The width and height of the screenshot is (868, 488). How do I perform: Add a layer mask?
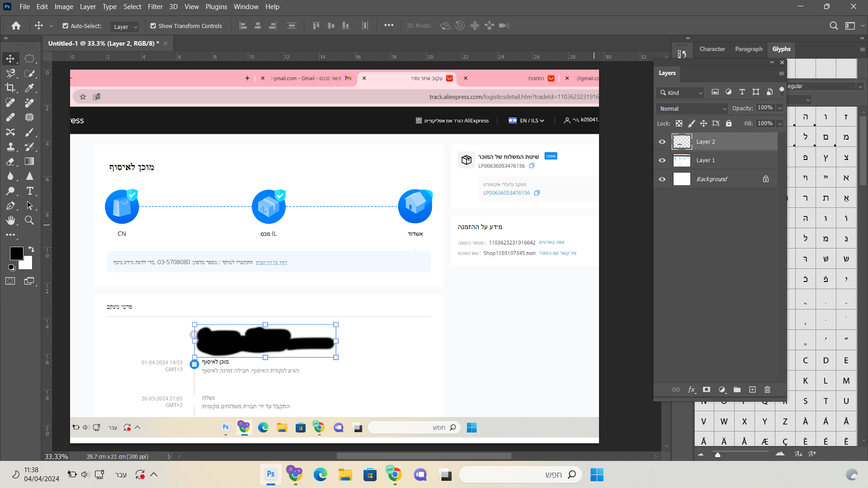tap(707, 389)
